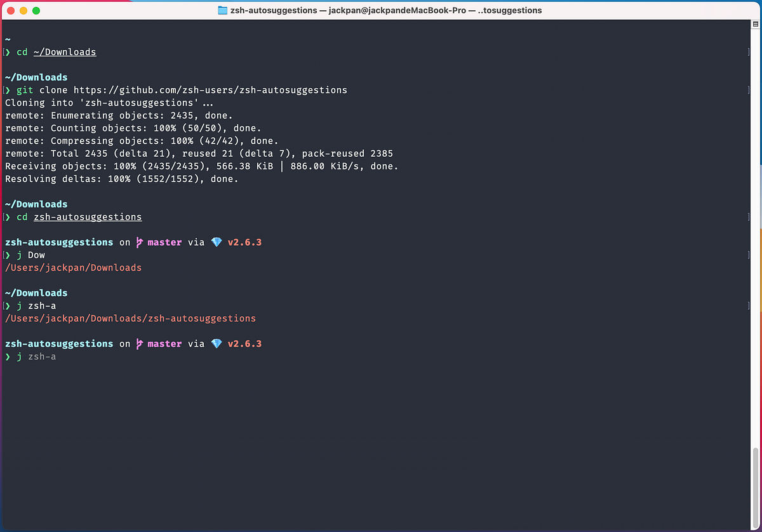The width and height of the screenshot is (762, 532).
Task: Click the blue gem icon next to v2.6.3
Action: click(x=217, y=242)
